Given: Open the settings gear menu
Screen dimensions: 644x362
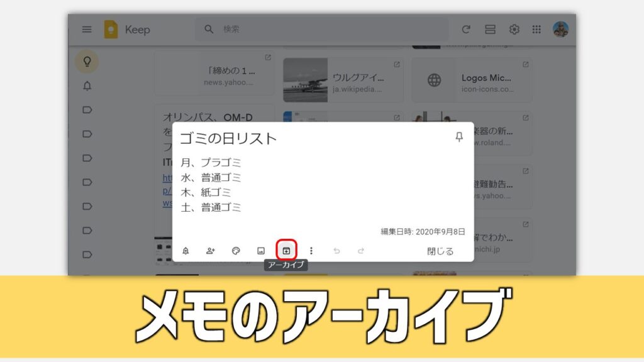Looking at the screenshot, I should click(514, 30).
